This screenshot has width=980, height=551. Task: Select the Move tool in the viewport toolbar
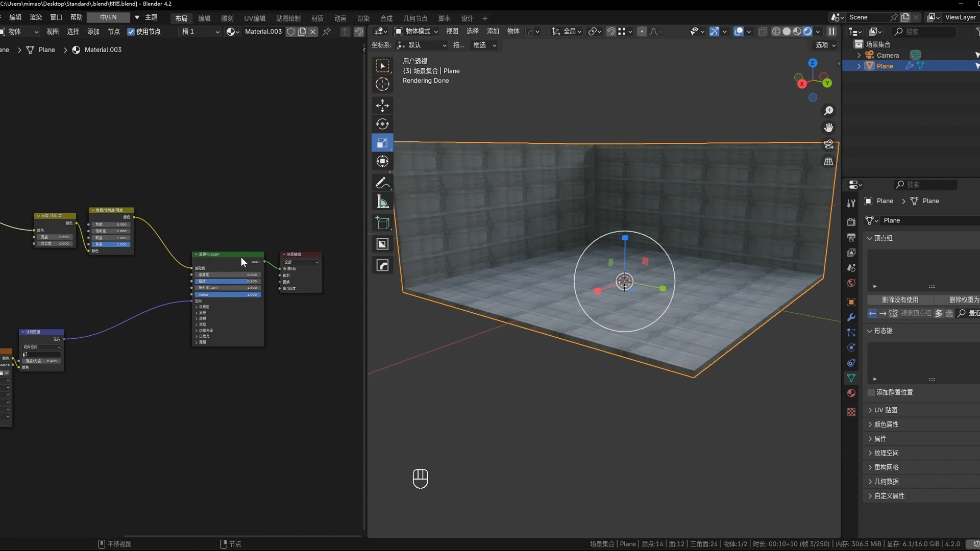[x=382, y=106]
